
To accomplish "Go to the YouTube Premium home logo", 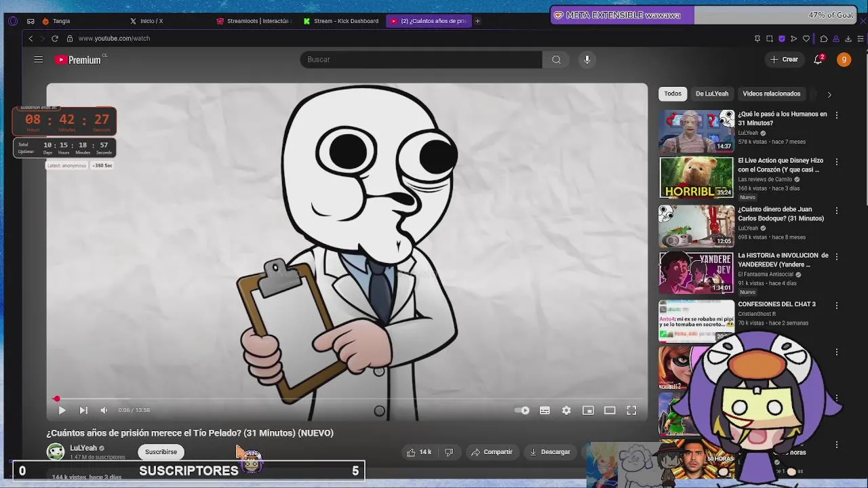I will pos(78,60).
